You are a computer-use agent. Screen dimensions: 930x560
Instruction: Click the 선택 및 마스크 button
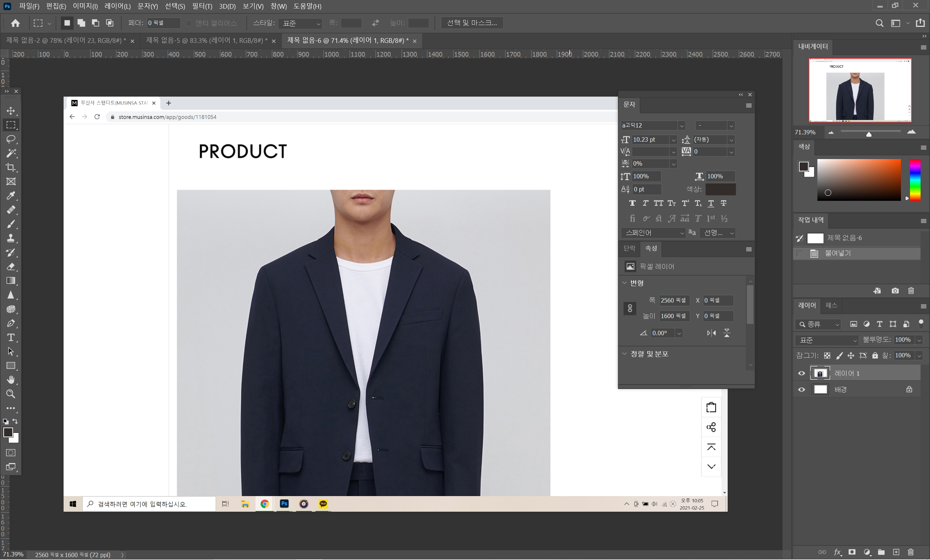click(472, 23)
